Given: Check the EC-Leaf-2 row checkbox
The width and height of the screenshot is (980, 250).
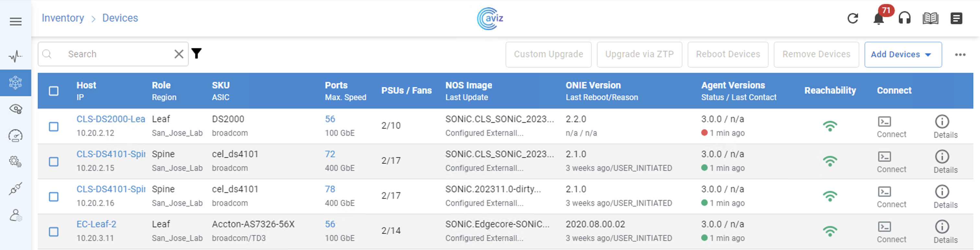Looking at the screenshot, I should point(54,232).
